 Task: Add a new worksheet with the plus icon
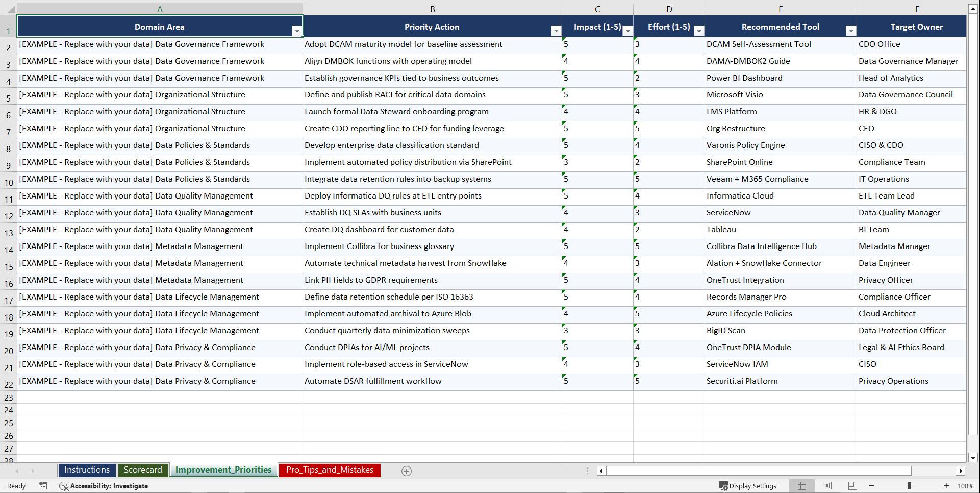click(407, 471)
